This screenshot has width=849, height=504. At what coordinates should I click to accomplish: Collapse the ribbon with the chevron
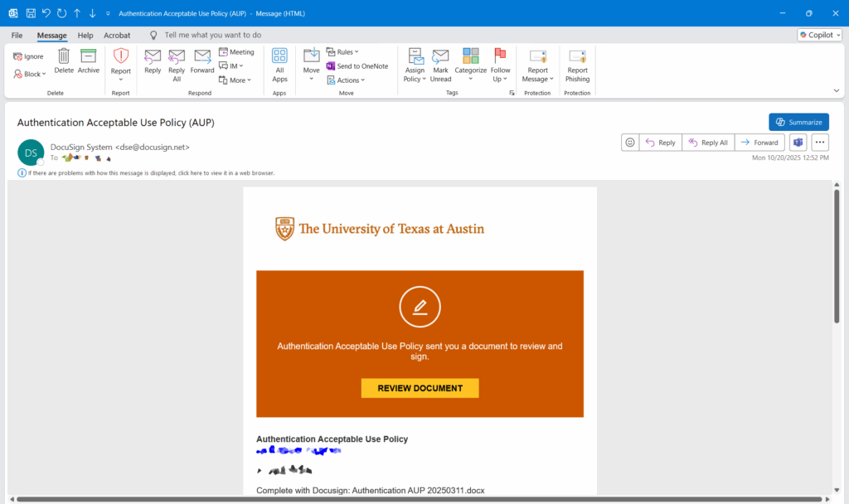(x=836, y=90)
